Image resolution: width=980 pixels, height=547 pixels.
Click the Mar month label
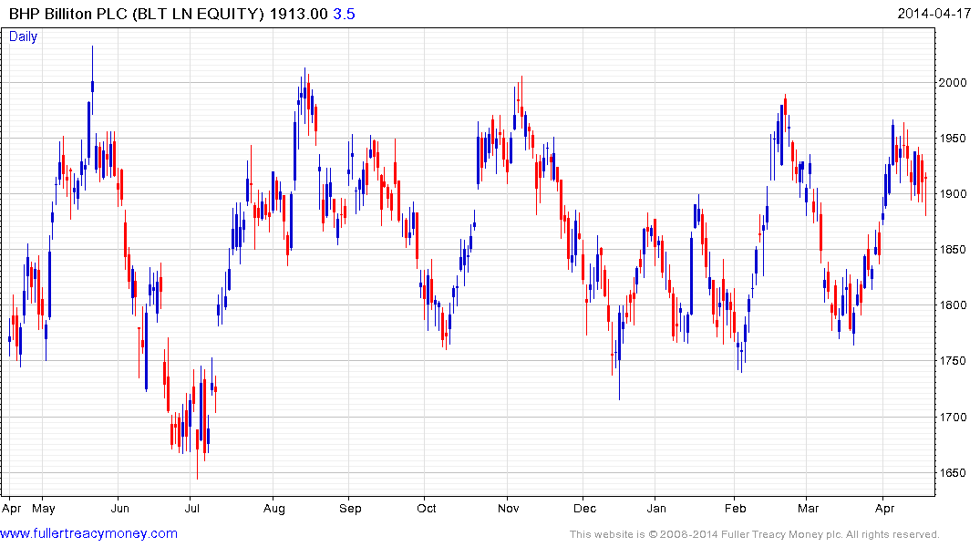click(808, 508)
